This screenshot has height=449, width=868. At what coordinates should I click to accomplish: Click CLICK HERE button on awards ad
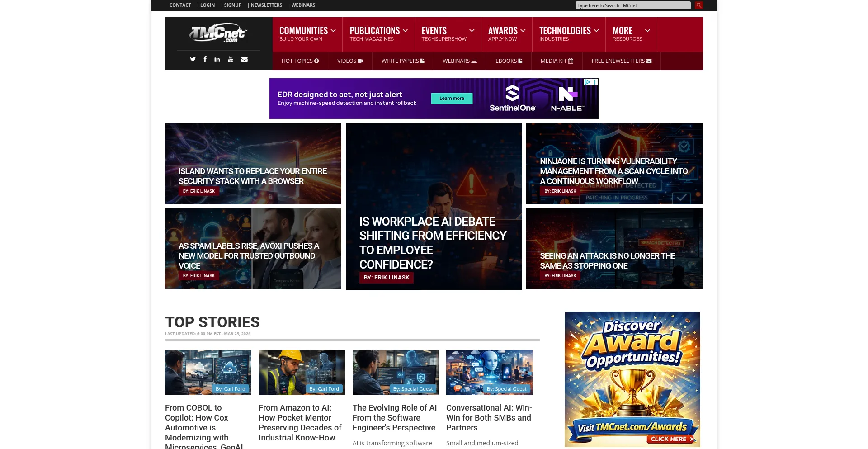pos(671,439)
